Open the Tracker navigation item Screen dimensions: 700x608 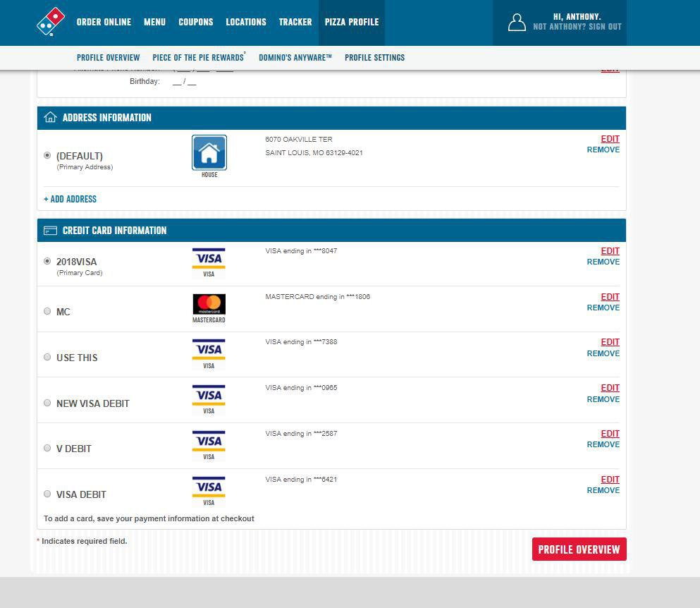click(x=295, y=22)
